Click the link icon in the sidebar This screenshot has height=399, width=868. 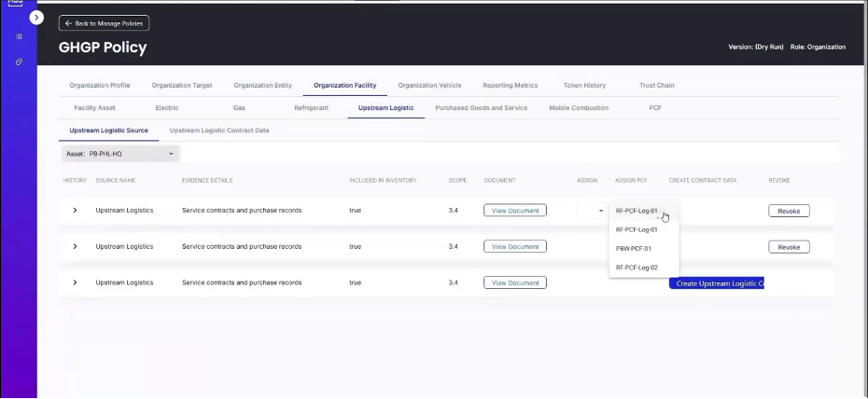[x=19, y=62]
